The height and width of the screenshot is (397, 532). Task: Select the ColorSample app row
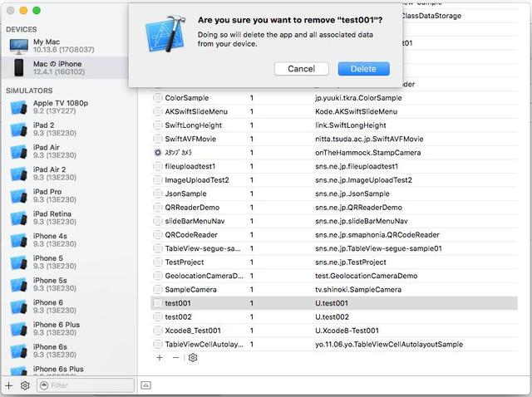tap(334, 98)
